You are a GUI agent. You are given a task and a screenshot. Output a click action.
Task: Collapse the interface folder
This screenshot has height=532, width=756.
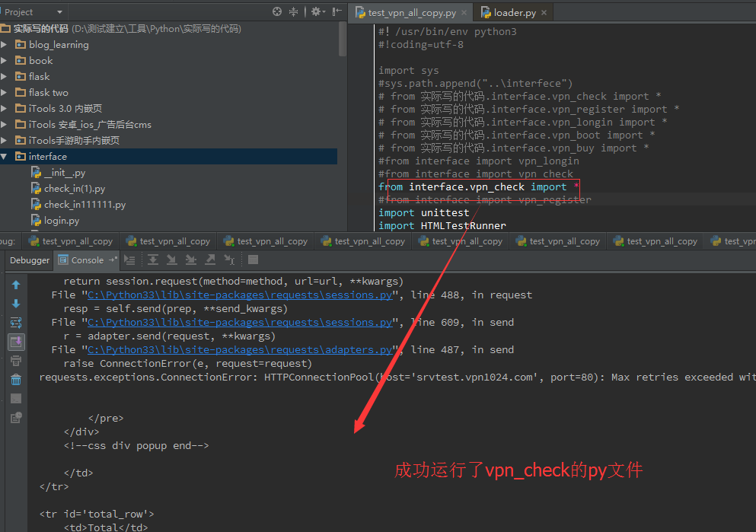click(x=5, y=157)
